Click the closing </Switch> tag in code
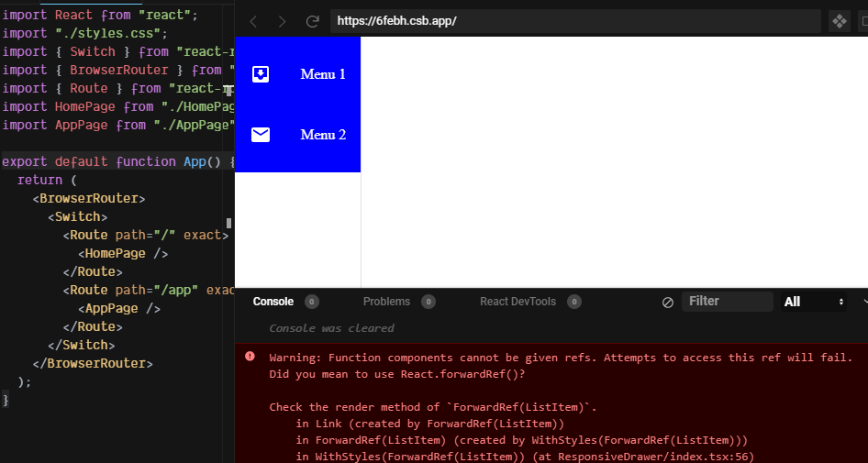This screenshot has height=463, width=868. tap(82, 345)
